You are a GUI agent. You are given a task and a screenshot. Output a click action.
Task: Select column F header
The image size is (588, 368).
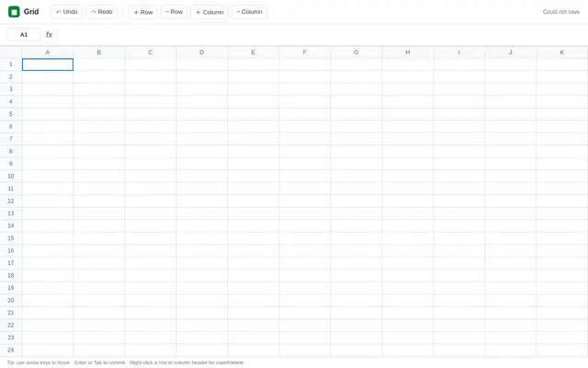304,52
